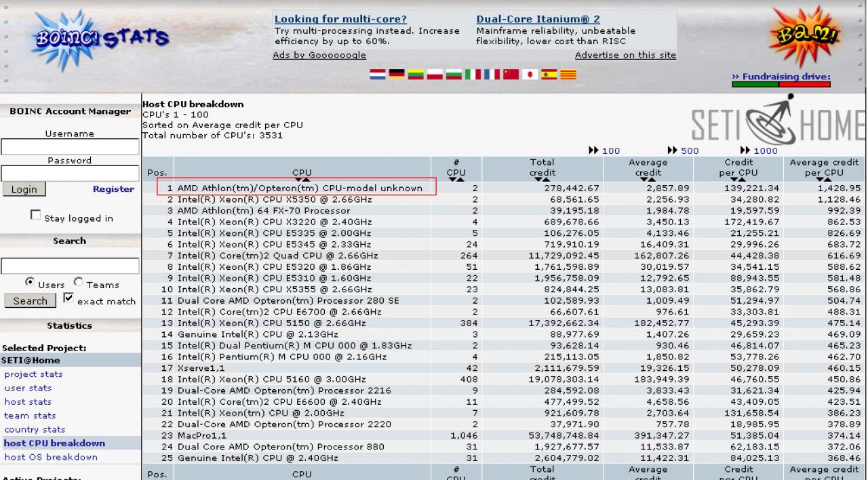Image resolution: width=868 pixels, height=480 pixels.
Task: Open the Fundraising drive link
Action: (x=781, y=77)
